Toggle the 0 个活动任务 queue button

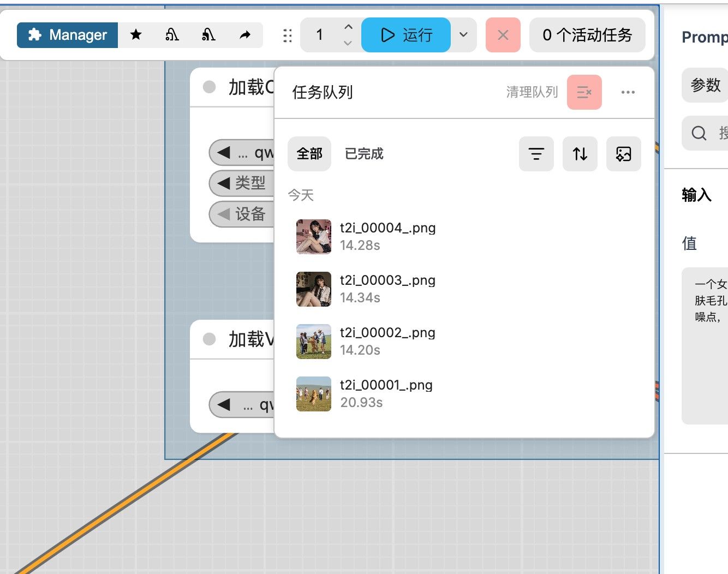pyautogui.click(x=587, y=35)
